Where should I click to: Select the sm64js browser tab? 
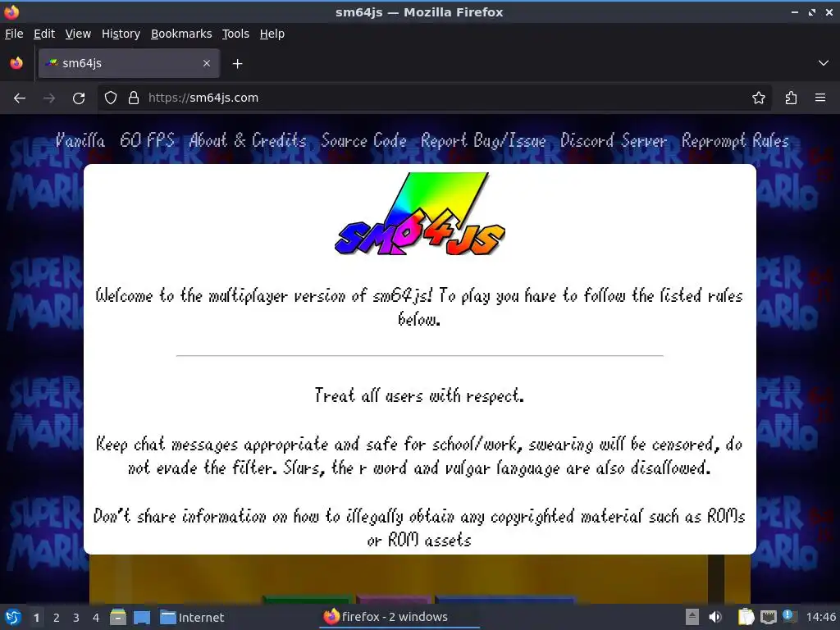coord(129,63)
